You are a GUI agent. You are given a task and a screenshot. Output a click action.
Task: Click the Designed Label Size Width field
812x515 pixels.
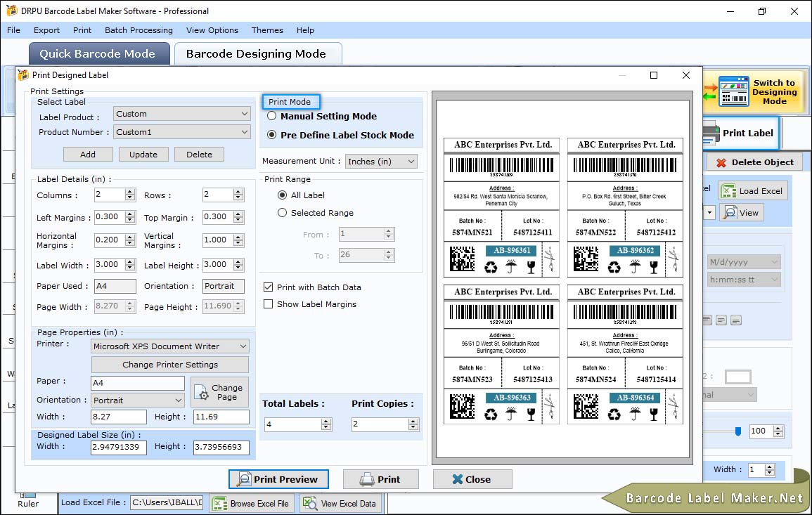119,447
